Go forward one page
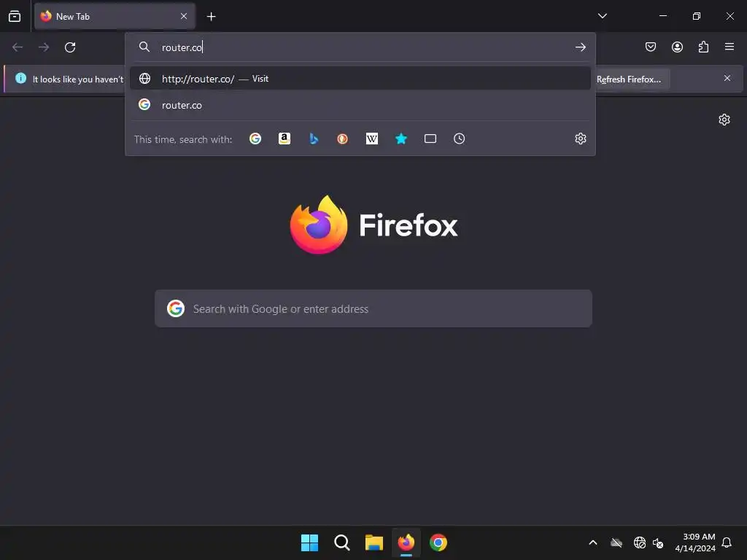The width and height of the screenshot is (747, 560). pyautogui.click(x=44, y=47)
